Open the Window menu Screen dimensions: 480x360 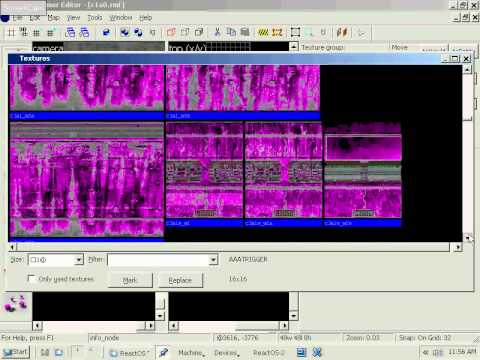point(121,17)
